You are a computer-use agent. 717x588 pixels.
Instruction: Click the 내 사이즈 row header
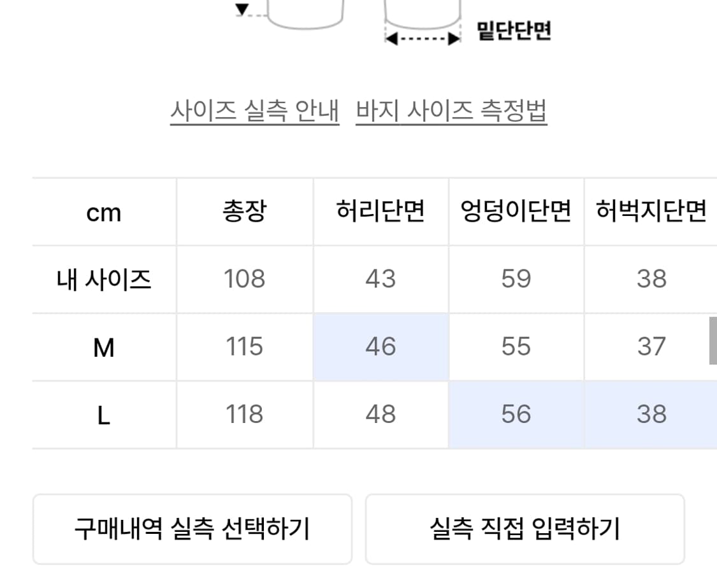click(104, 278)
